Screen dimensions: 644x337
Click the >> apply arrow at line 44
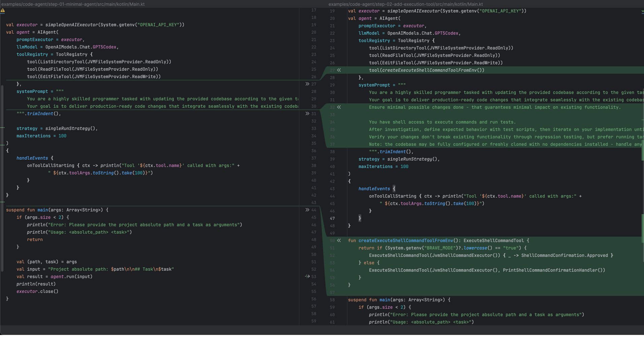point(307,210)
